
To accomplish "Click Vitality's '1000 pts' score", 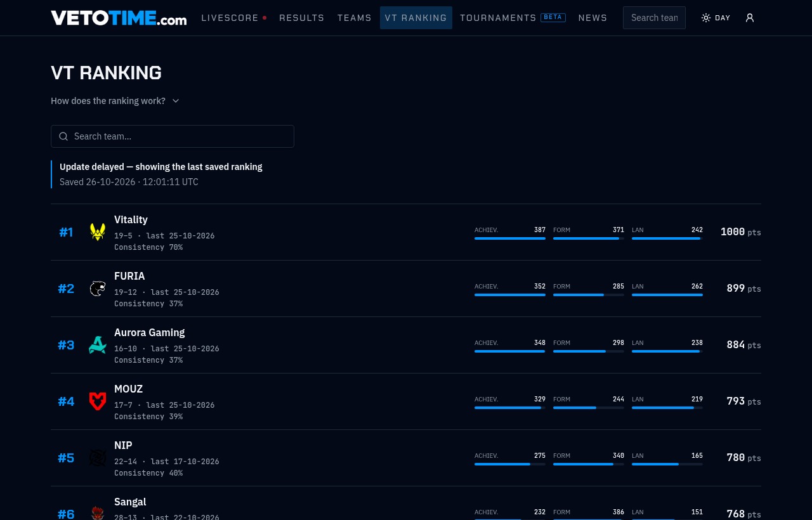I will point(741,232).
